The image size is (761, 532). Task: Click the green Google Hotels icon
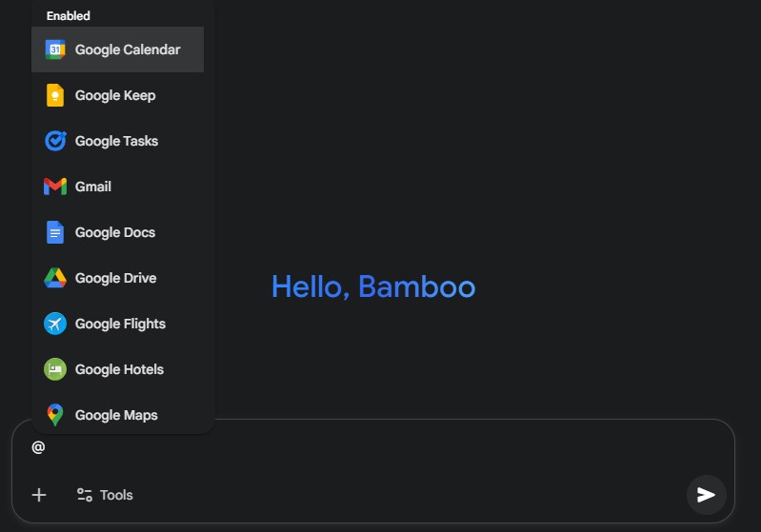(55, 369)
